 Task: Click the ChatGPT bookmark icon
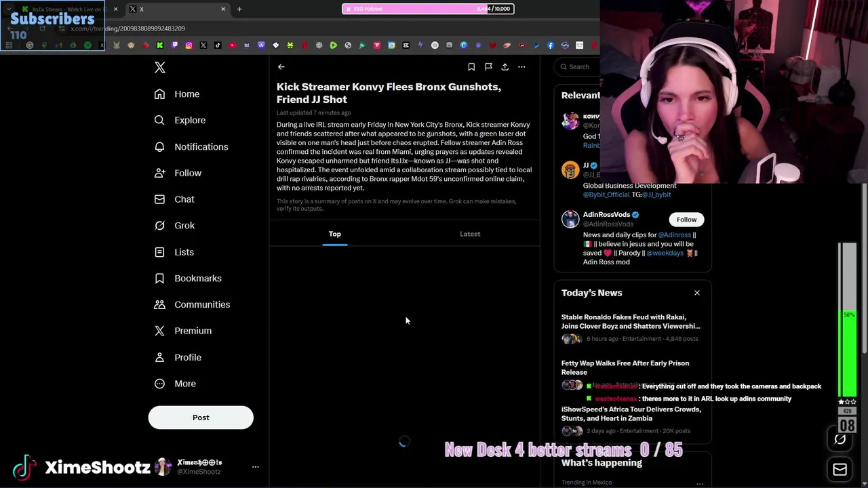pos(319,45)
